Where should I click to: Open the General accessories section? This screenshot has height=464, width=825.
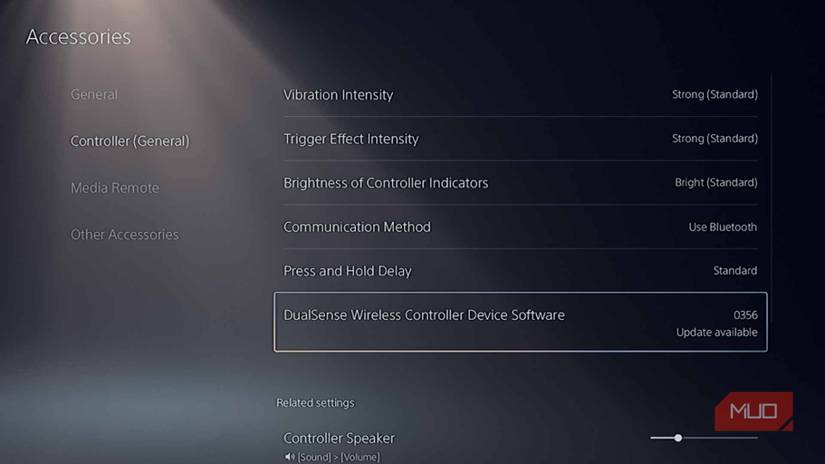94,95
